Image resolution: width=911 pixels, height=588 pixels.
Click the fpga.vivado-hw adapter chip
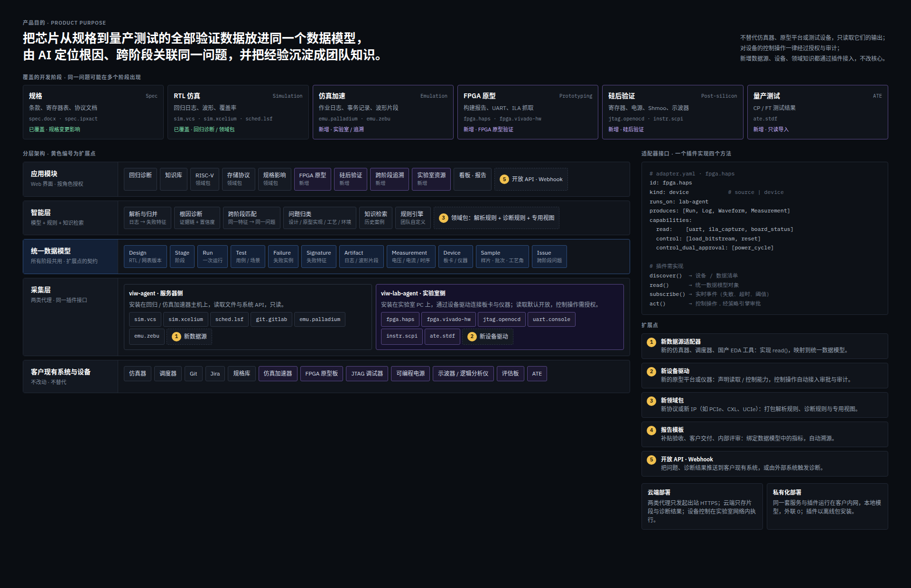pos(449,320)
